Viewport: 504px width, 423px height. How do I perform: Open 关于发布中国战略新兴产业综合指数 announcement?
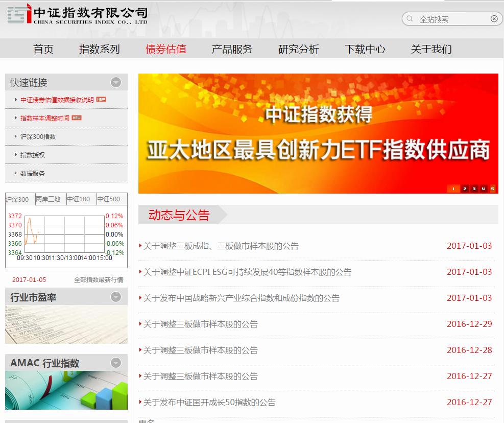coord(242,298)
